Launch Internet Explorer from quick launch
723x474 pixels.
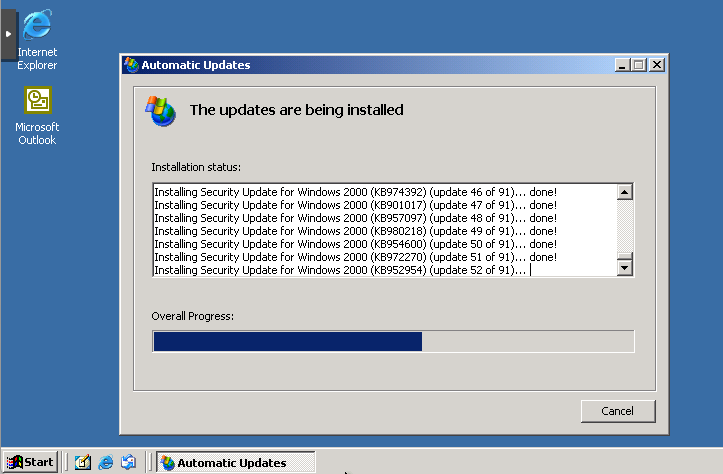106,462
